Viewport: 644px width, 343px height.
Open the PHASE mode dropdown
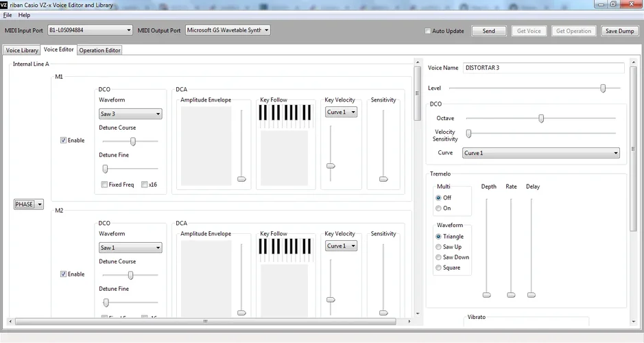coord(29,204)
